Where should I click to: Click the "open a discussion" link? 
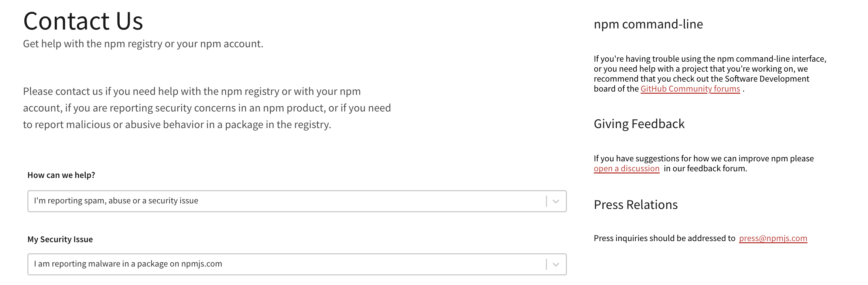[x=626, y=168]
